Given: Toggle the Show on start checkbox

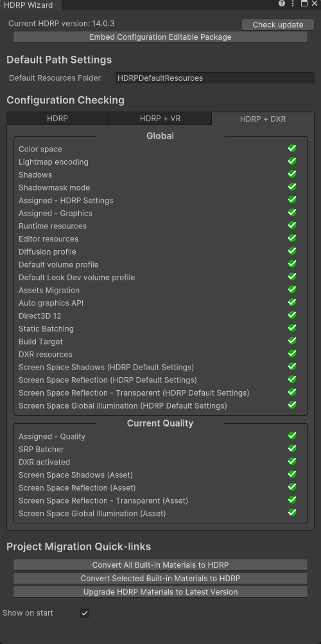Looking at the screenshot, I should pyautogui.click(x=85, y=613).
